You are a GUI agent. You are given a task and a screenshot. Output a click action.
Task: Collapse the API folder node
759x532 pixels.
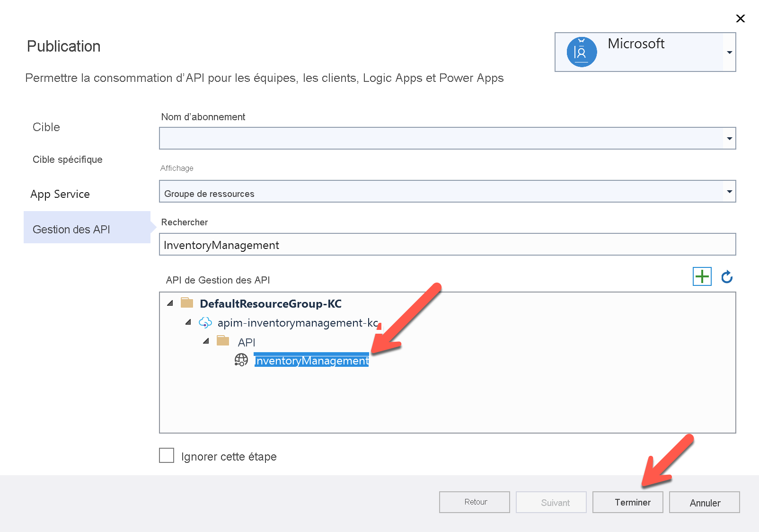206,341
